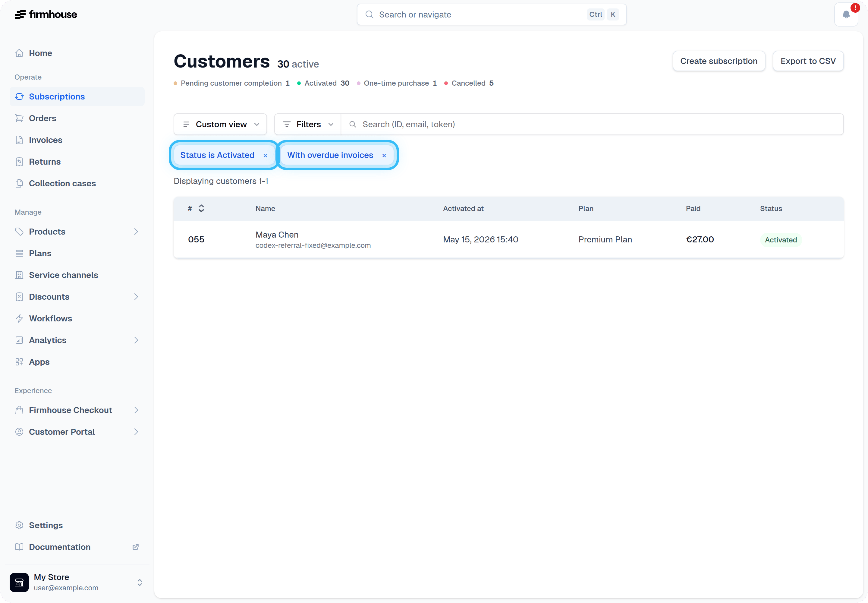The image size is (868, 603).
Task: Click the Activated at column header
Action: pyautogui.click(x=463, y=209)
